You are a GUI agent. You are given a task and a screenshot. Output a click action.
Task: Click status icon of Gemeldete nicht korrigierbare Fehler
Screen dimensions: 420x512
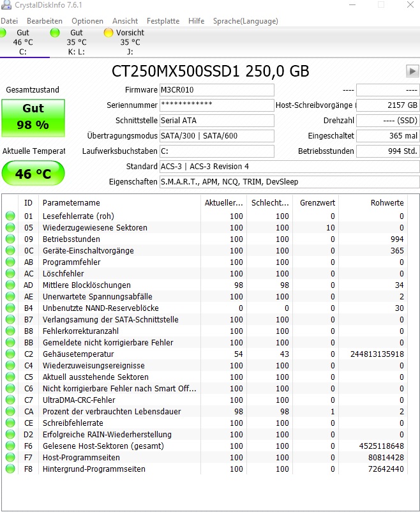pos(10,342)
